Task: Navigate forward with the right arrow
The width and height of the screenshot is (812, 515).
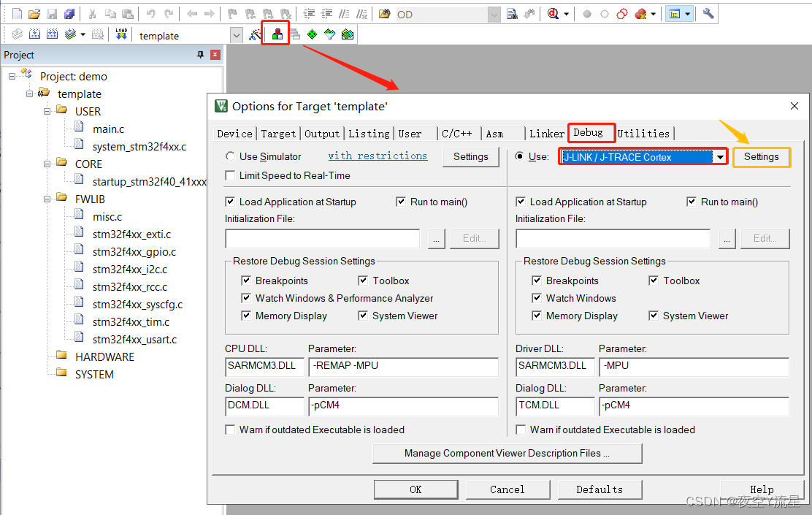Action: pos(210,14)
